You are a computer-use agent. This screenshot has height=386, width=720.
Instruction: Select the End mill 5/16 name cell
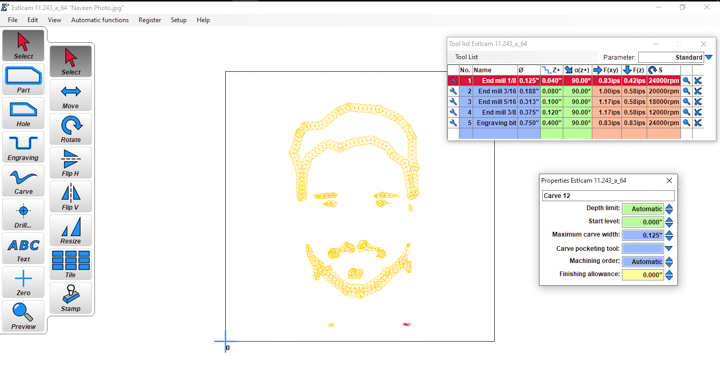495,101
